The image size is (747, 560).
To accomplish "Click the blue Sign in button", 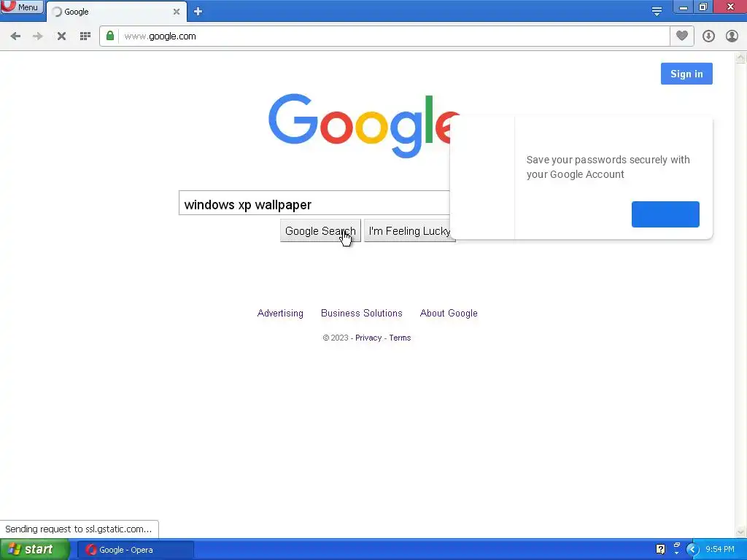I will point(686,74).
